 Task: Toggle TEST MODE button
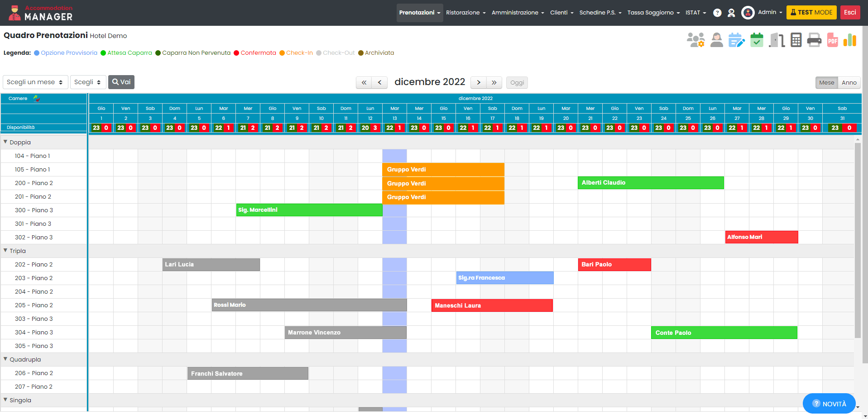pyautogui.click(x=811, y=12)
